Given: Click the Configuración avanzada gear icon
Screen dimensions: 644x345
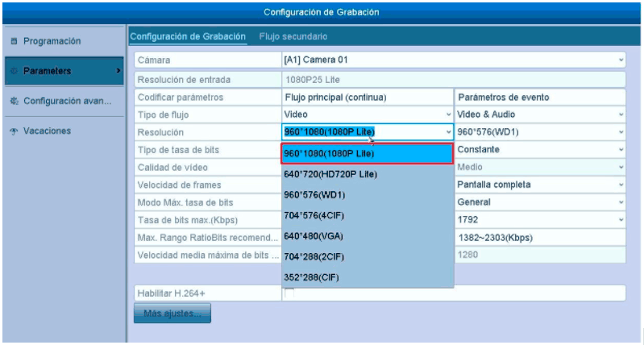Looking at the screenshot, I should tap(14, 102).
